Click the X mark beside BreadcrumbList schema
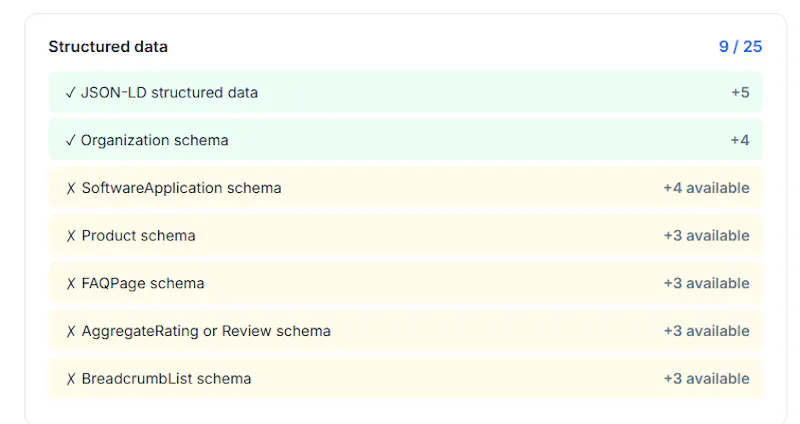Viewport: 800px width, 424px height. click(71, 379)
